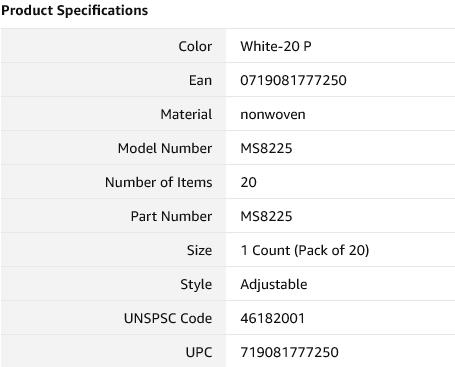Select the Size label
This screenshot has width=455, height=367.
[199, 250]
